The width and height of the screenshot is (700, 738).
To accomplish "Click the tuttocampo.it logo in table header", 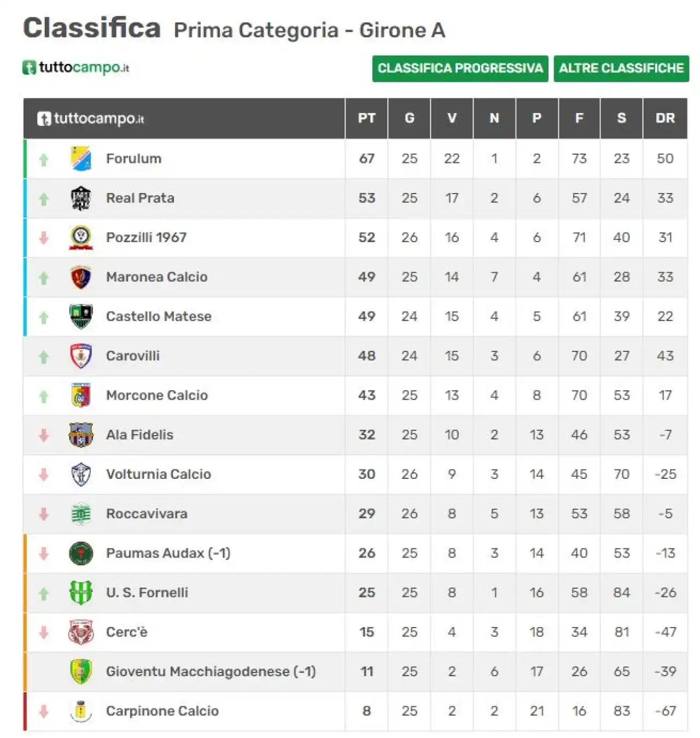I will point(91,119).
